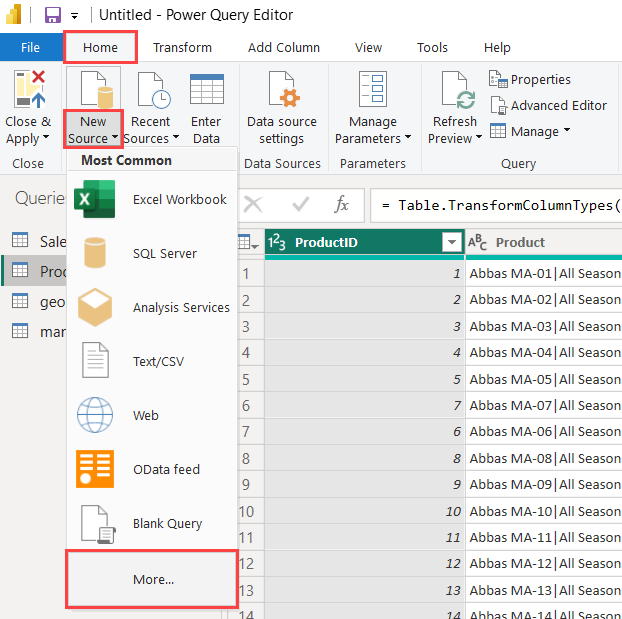Screen dimensions: 622x619
Task: Click the table icon beside Sale query
Action: click(20, 240)
